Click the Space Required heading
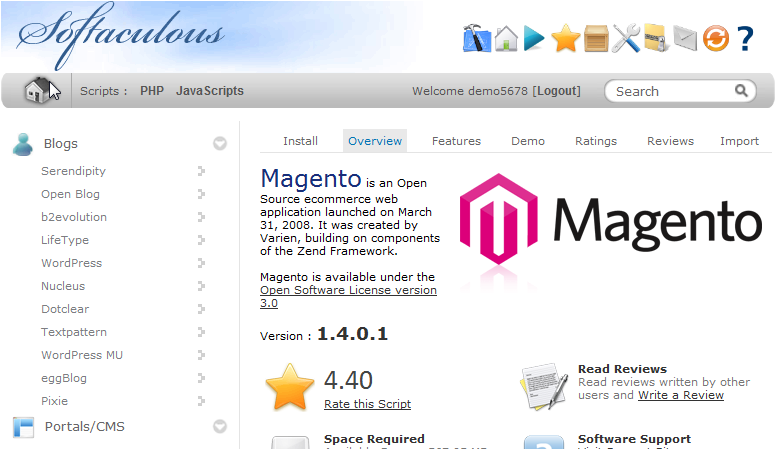776x450 pixels. [x=374, y=439]
